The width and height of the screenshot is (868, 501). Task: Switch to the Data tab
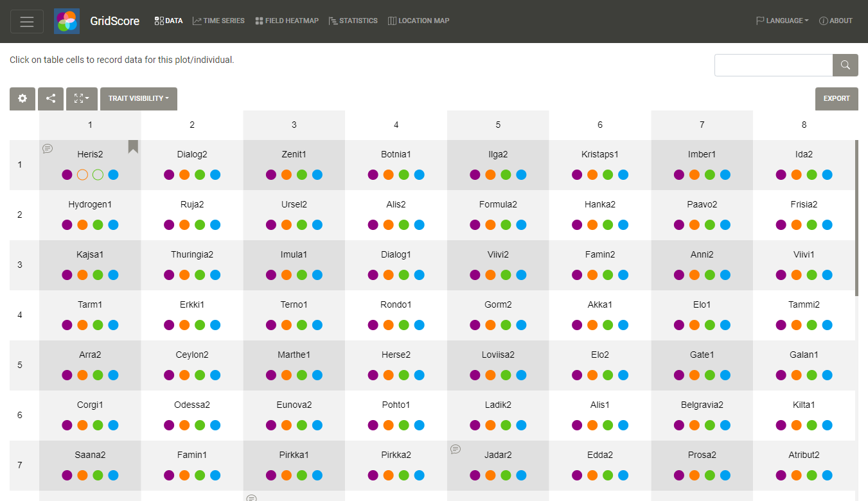pyautogui.click(x=169, y=21)
